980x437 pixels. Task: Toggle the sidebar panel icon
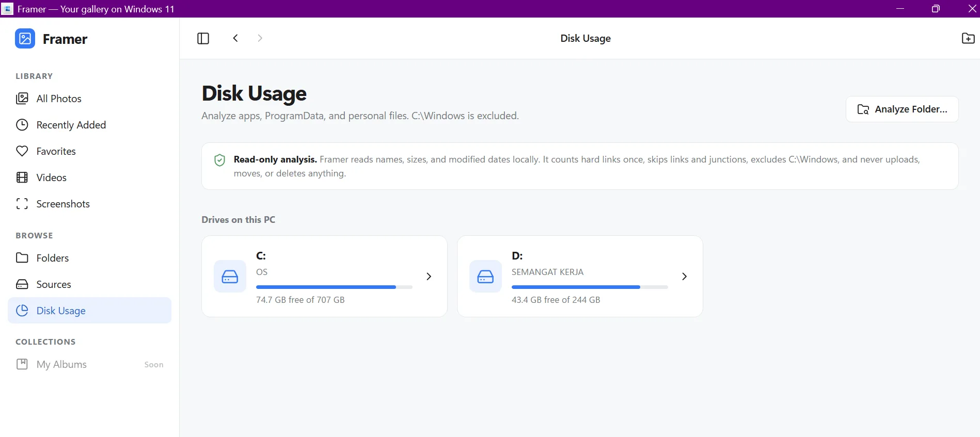coord(203,38)
